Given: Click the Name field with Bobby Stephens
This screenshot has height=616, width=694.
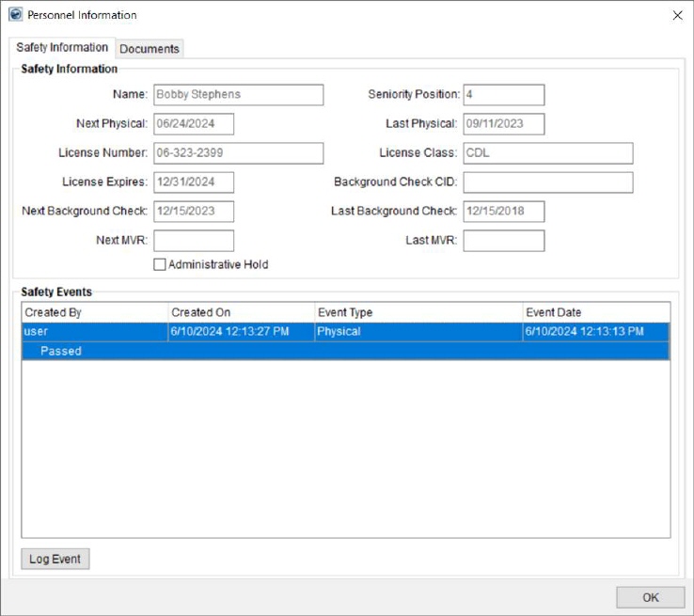Looking at the screenshot, I should coord(239,95).
